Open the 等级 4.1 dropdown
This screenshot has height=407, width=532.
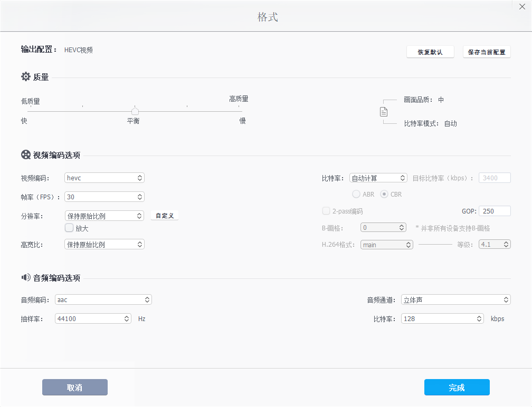pos(494,244)
